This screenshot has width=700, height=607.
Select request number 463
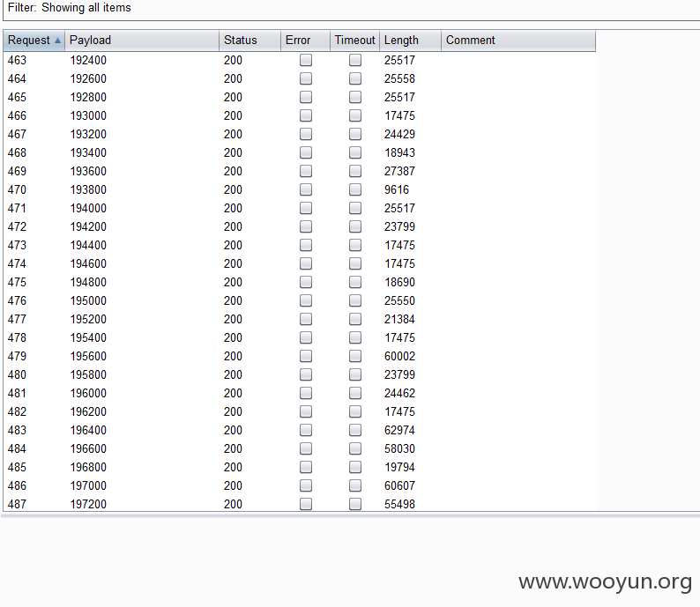(x=17, y=60)
